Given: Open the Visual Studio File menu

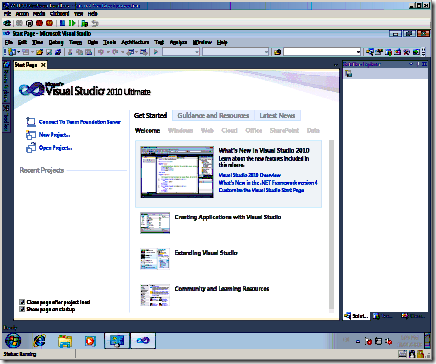Looking at the screenshot, I should (x=9, y=42).
